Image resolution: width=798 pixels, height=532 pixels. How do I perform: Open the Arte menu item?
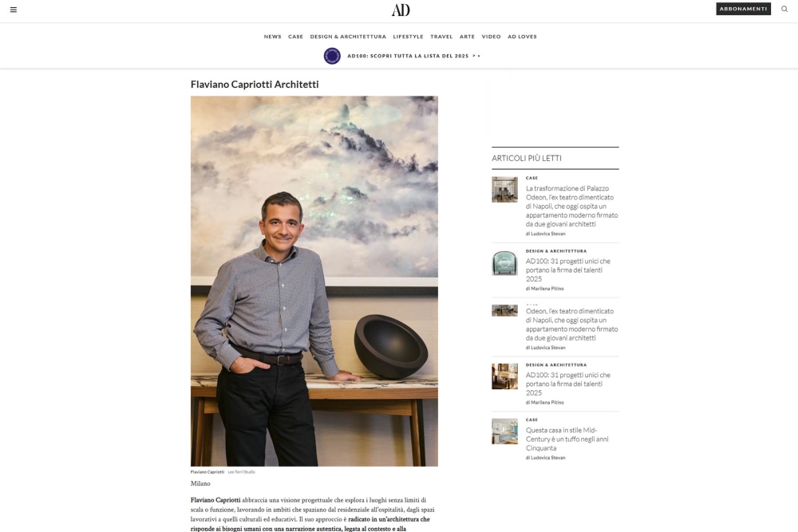point(467,37)
